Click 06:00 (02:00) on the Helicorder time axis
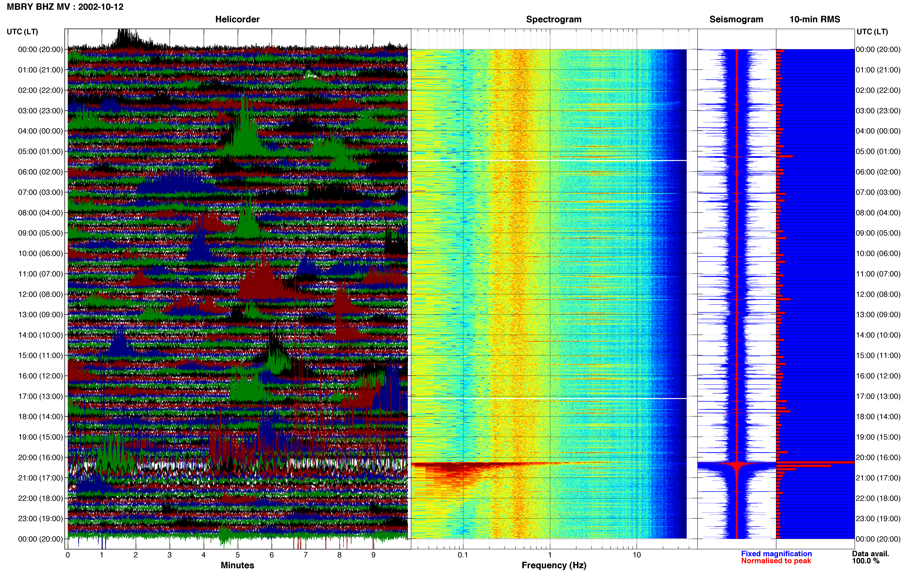The height and width of the screenshot is (578, 924). pos(41,172)
